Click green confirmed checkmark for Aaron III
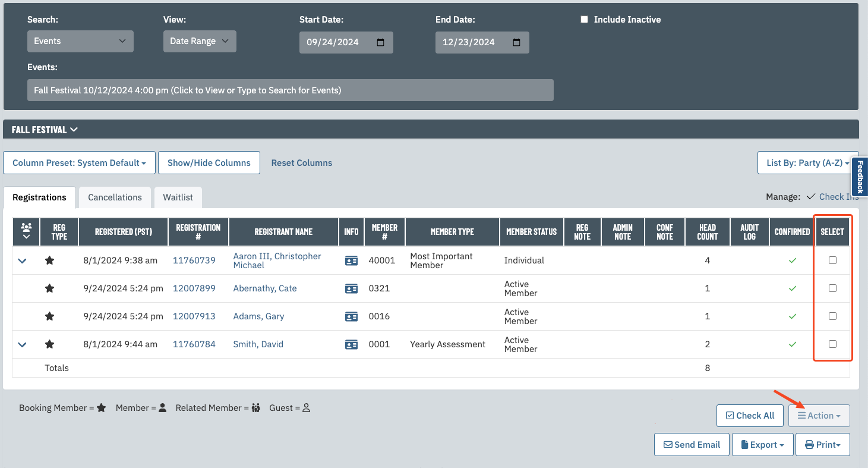This screenshot has height=468, width=868. 792,260
